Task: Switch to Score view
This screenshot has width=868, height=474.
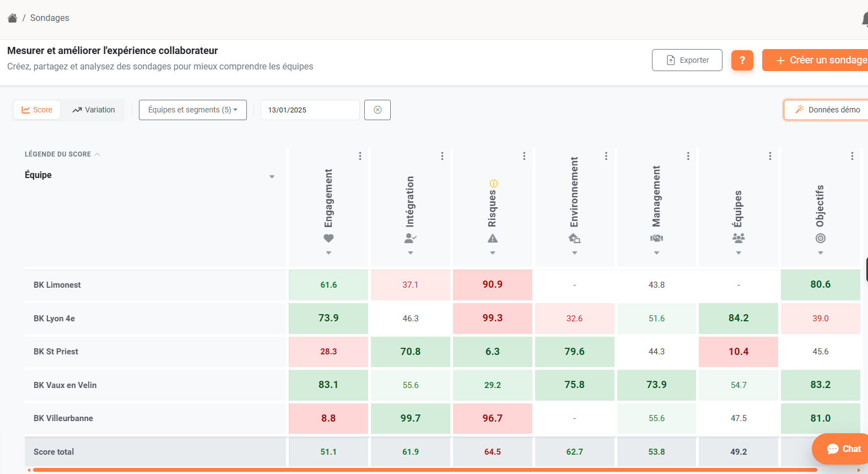Action: 37,110
